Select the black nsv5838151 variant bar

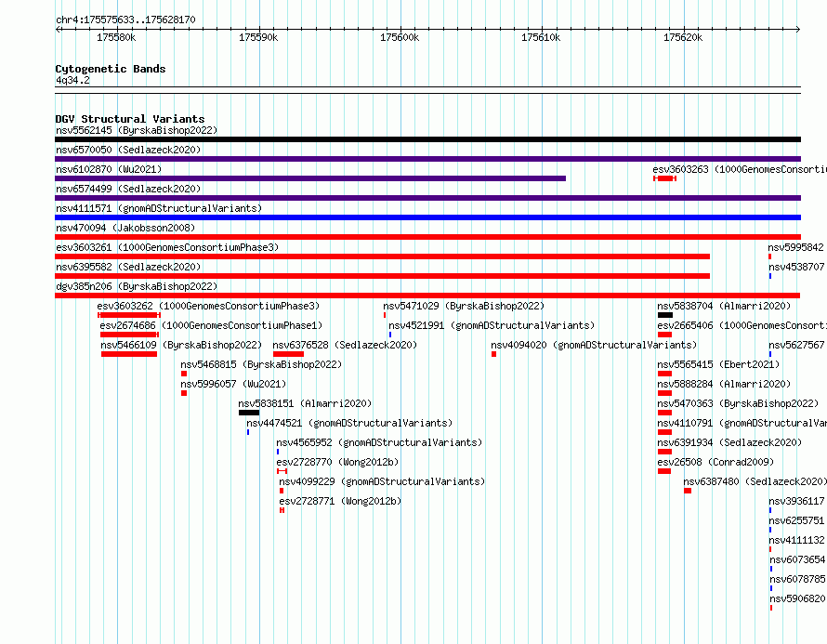(x=249, y=413)
